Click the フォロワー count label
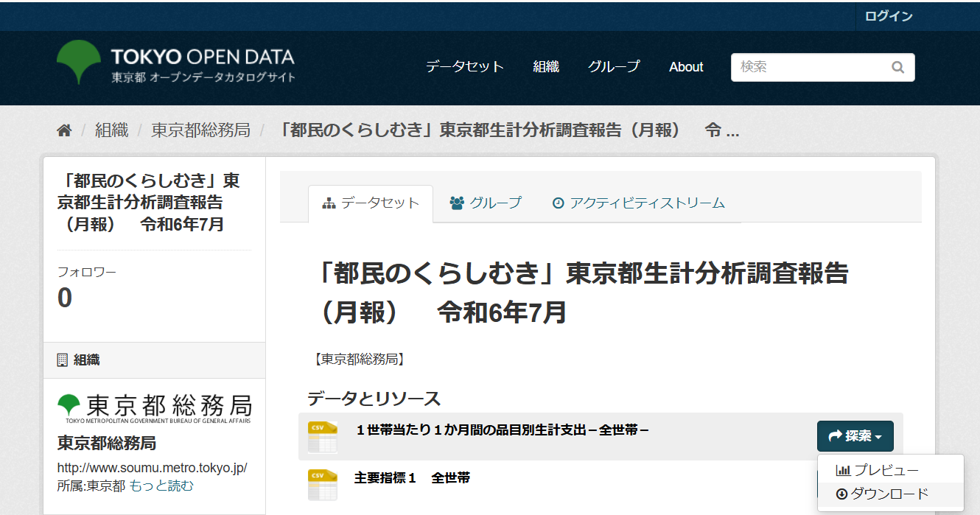 87,272
